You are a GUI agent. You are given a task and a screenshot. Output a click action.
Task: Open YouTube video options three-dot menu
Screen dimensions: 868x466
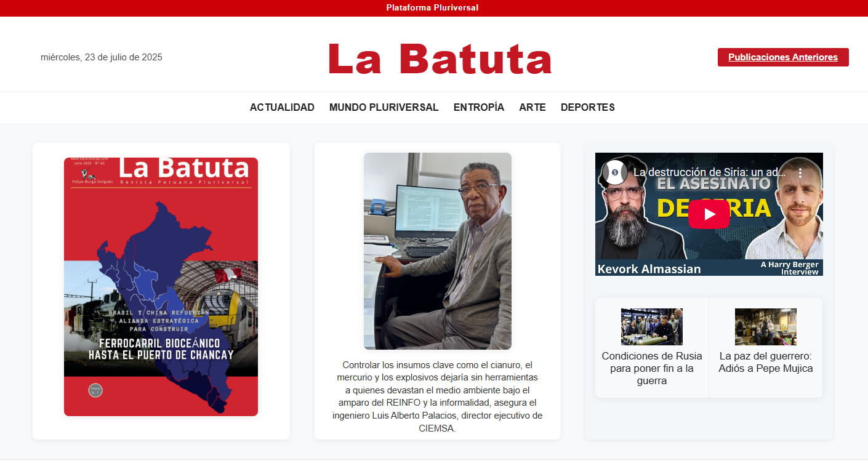tap(800, 173)
